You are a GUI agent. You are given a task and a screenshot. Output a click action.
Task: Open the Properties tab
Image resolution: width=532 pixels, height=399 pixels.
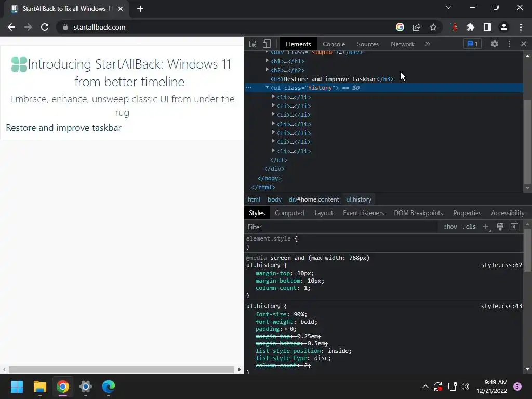pyautogui.click(x=467, y=212)
